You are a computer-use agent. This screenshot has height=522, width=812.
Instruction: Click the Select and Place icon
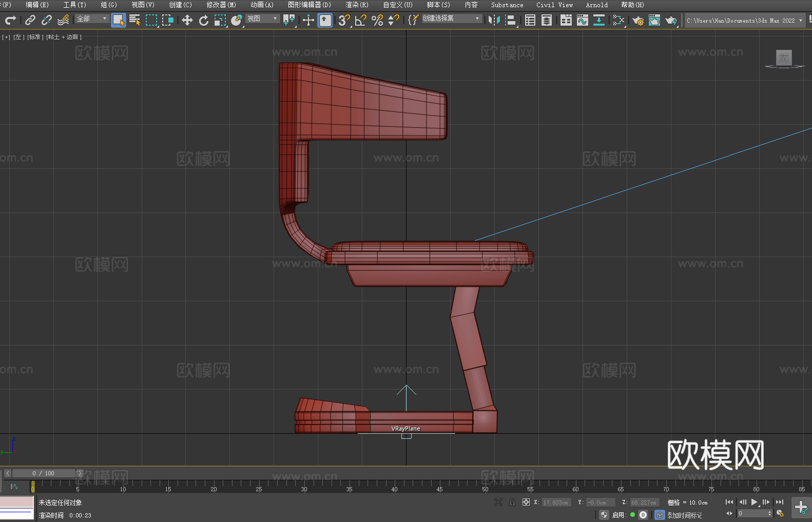pyautogui.click(x=237, y=20)
